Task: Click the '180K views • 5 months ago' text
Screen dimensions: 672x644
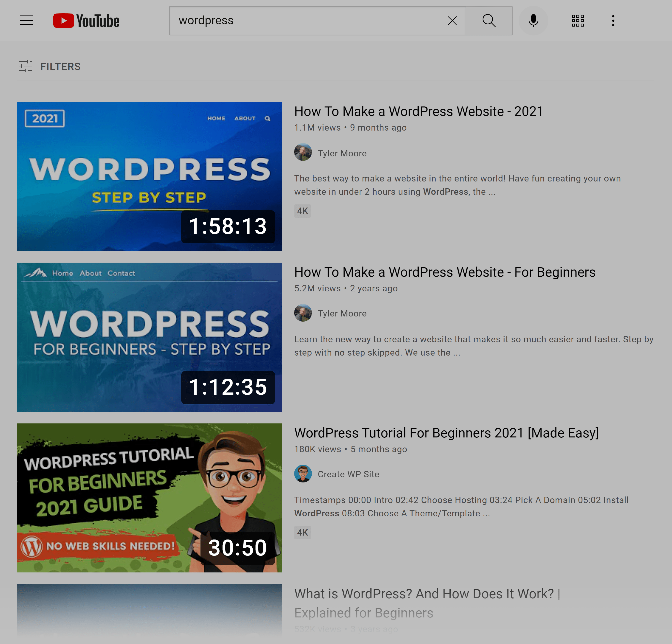Action: [351, 449]
